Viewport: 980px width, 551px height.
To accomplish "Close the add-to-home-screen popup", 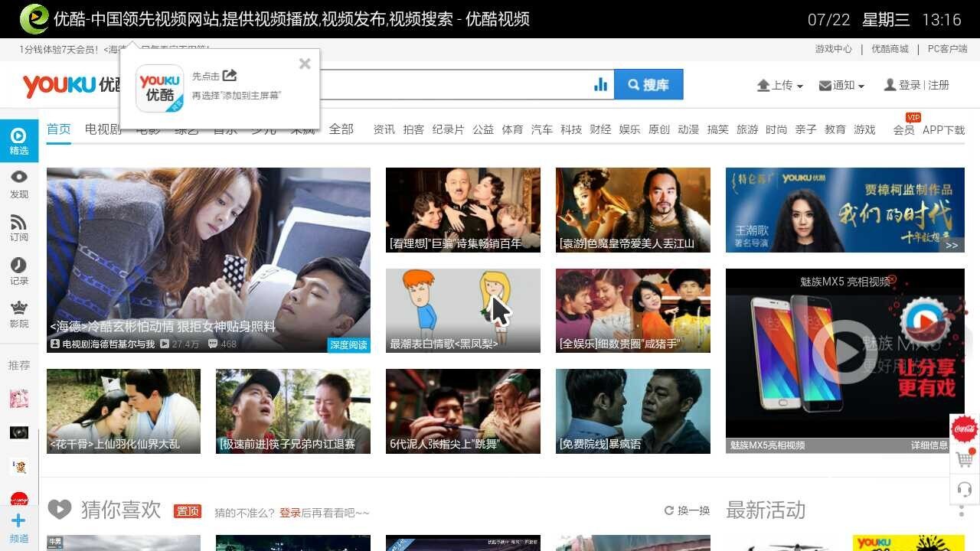I will 305,64.
